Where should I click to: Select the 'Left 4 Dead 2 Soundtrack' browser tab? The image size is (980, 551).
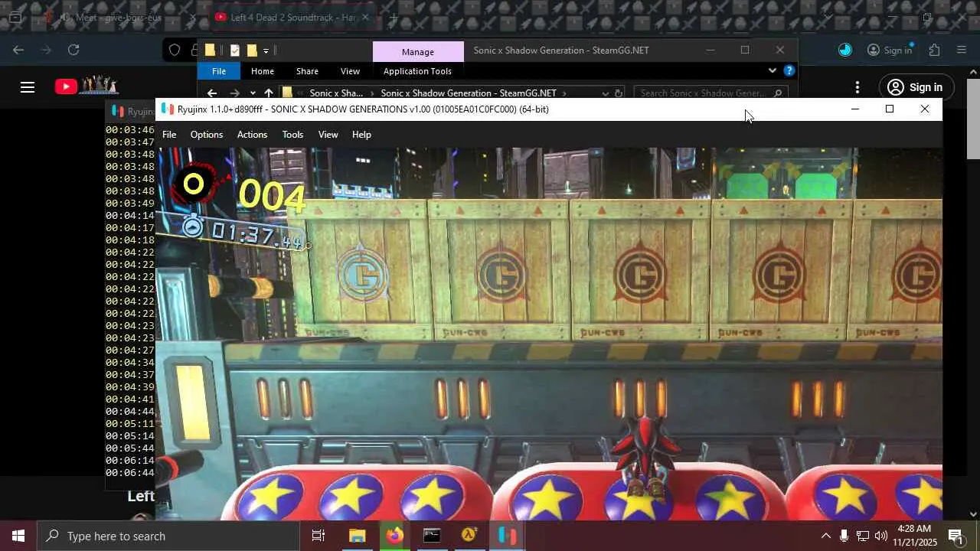tap(291, 17)
